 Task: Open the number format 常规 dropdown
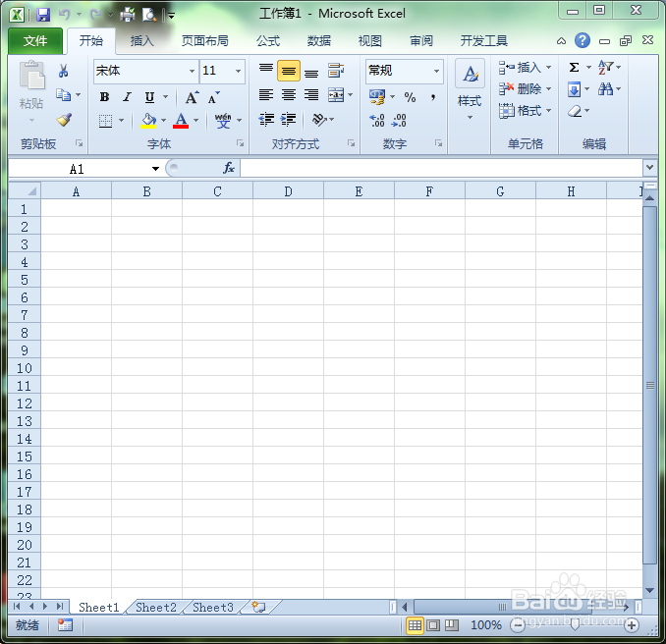(x=437, y=71)
